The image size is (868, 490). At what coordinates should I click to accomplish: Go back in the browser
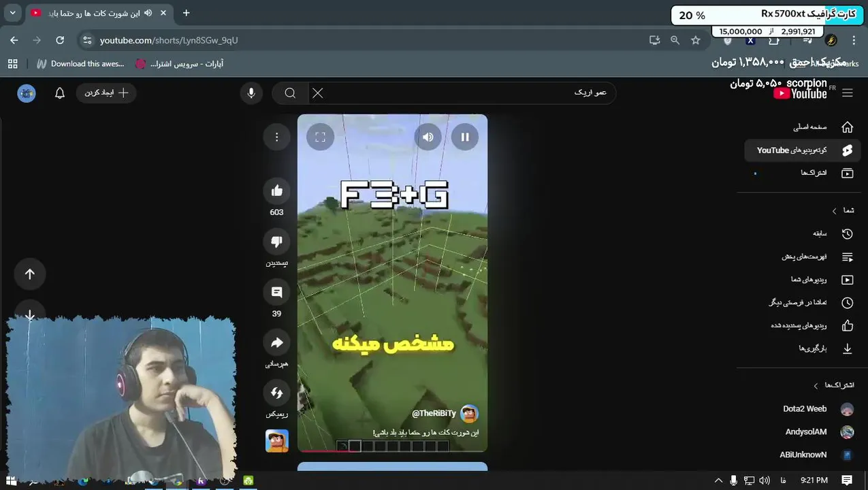coord(14,40)
